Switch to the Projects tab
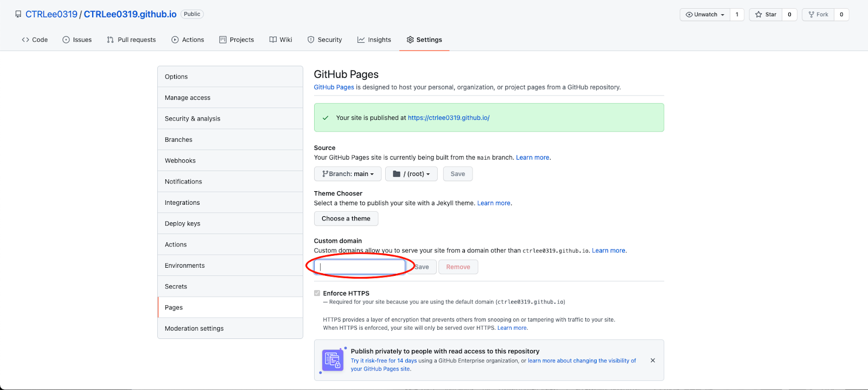Image resolution: width=868 pixels, height=390 pixels. [237, 40]
